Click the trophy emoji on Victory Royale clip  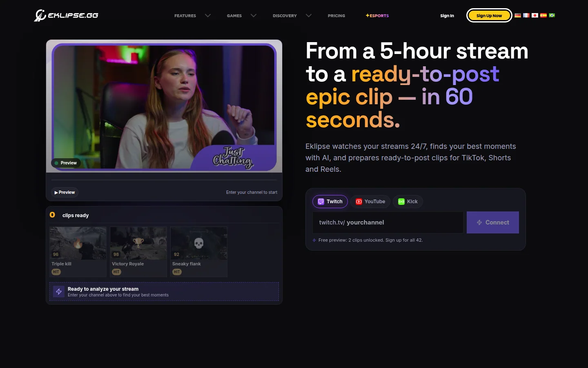[138, 243]
